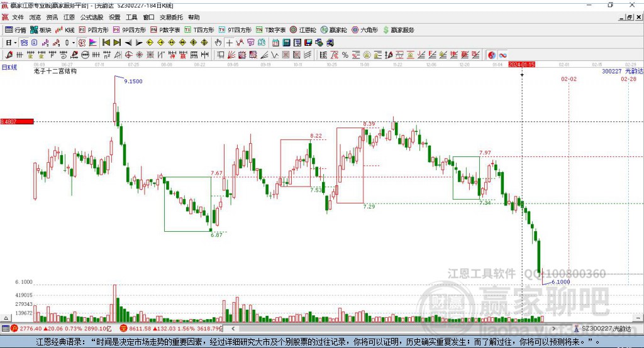Toggle the infinity symbol icon
The width and height of the screenshot is (644, 348).
tap(502, 55)
